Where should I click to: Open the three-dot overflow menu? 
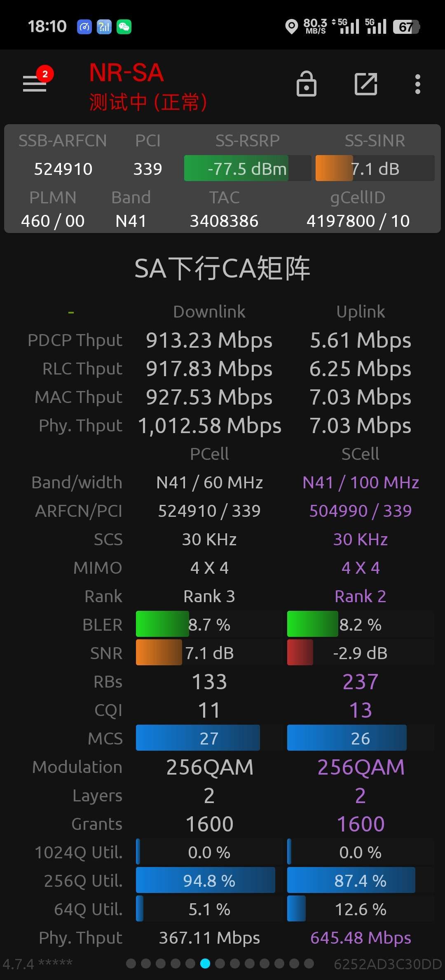[418, 84]
